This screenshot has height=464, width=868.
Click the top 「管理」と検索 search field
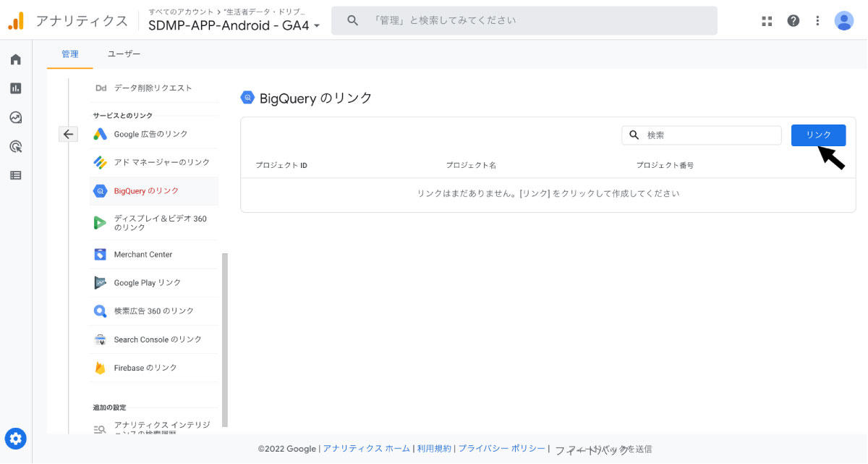click(x=524, y=20)
